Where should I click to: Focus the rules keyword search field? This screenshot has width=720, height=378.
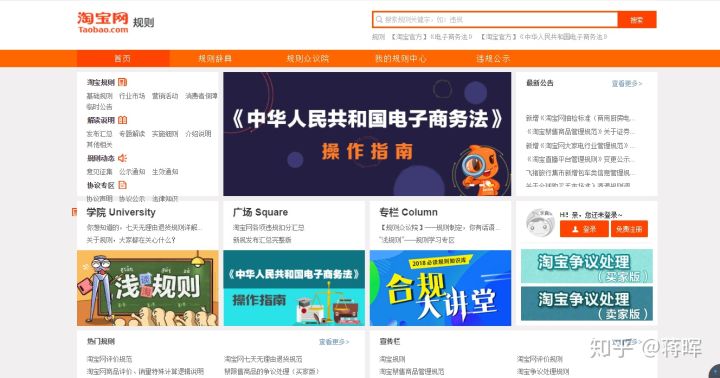tap(495, 20)
